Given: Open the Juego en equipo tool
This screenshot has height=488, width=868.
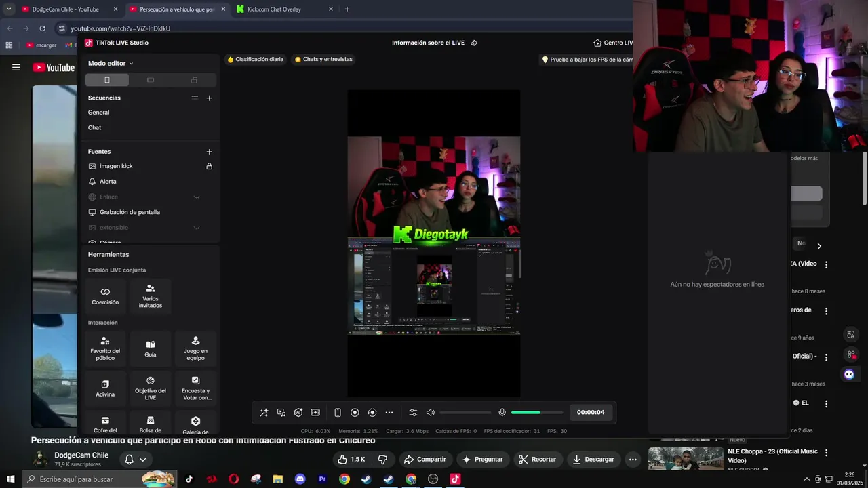Looking at the screenshot, I should point(195,348).
